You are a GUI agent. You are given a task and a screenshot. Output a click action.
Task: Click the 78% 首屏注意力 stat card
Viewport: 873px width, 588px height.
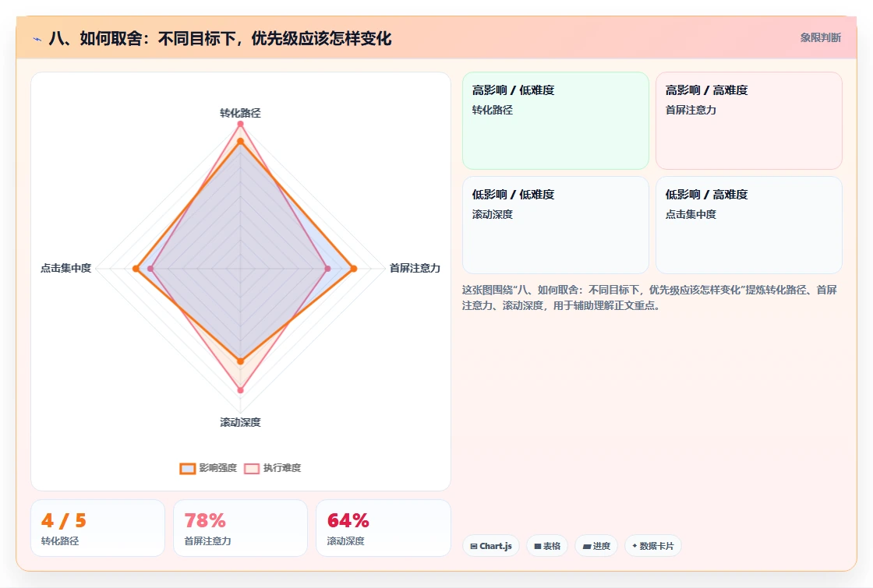click(x=241, y=528)
